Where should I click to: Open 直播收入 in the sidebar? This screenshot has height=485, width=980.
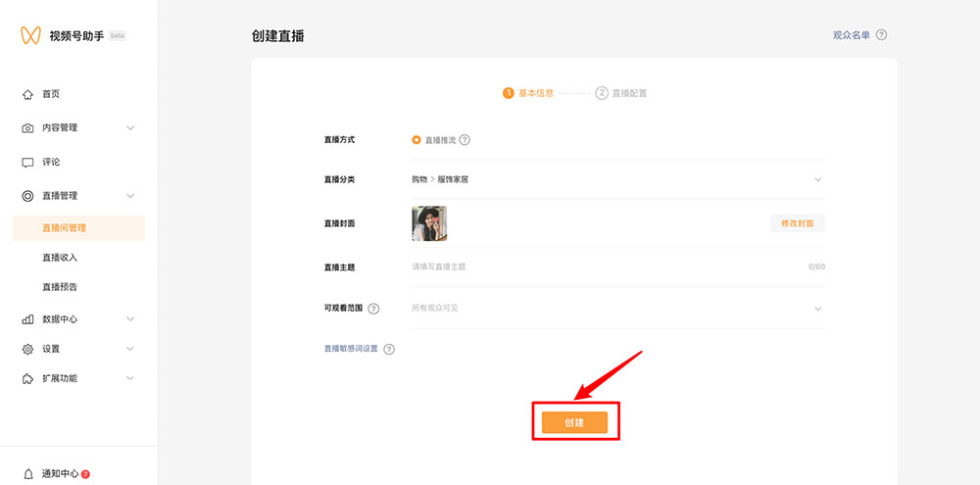click(x=60, y=258)
